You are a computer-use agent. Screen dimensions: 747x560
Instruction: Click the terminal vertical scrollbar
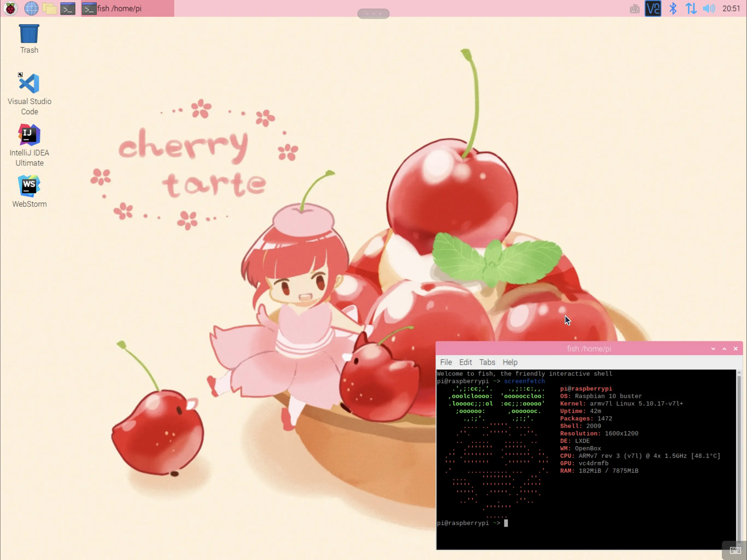pos(739,456)
